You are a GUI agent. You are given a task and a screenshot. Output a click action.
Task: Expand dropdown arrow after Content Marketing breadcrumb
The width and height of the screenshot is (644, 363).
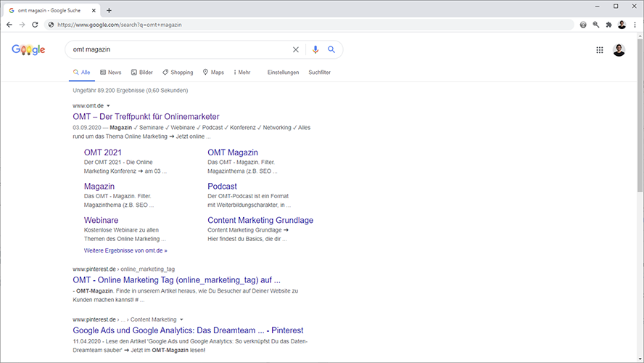coord(181,319)
